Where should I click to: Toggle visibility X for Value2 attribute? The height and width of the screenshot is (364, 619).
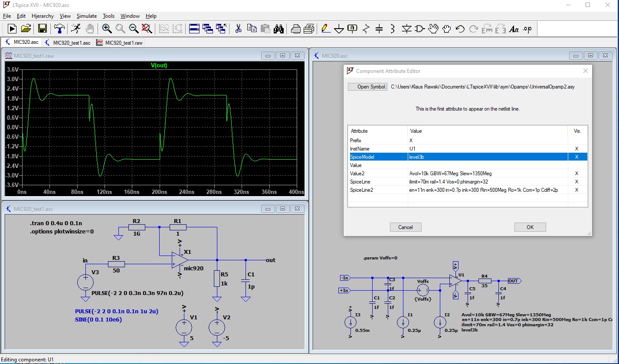coord(576,174)
